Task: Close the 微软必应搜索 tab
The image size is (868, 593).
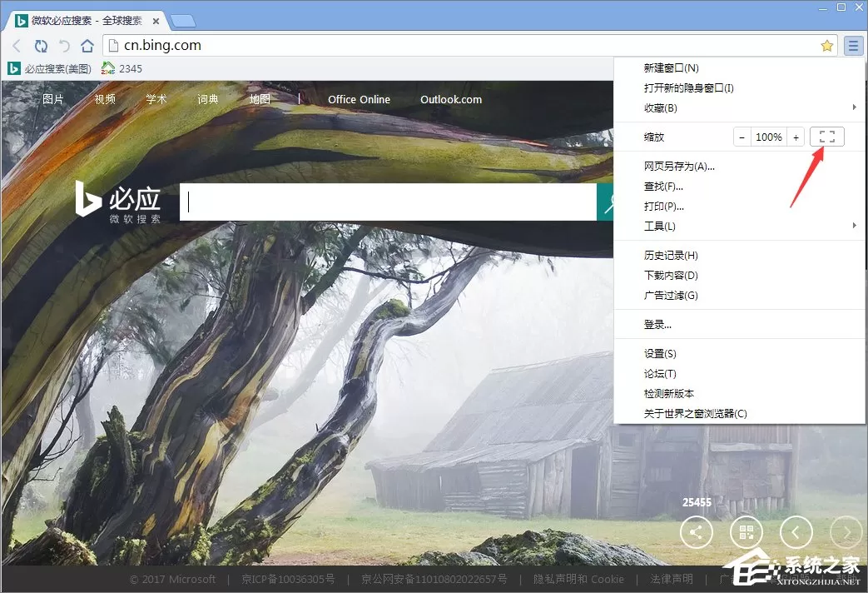Action: pos(156,21)
